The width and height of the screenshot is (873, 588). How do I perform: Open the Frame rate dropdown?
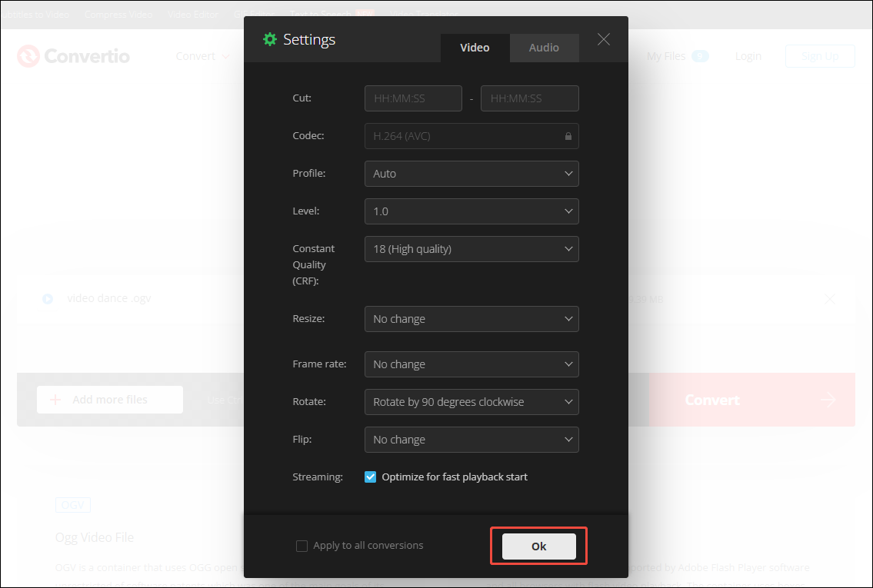471,364
